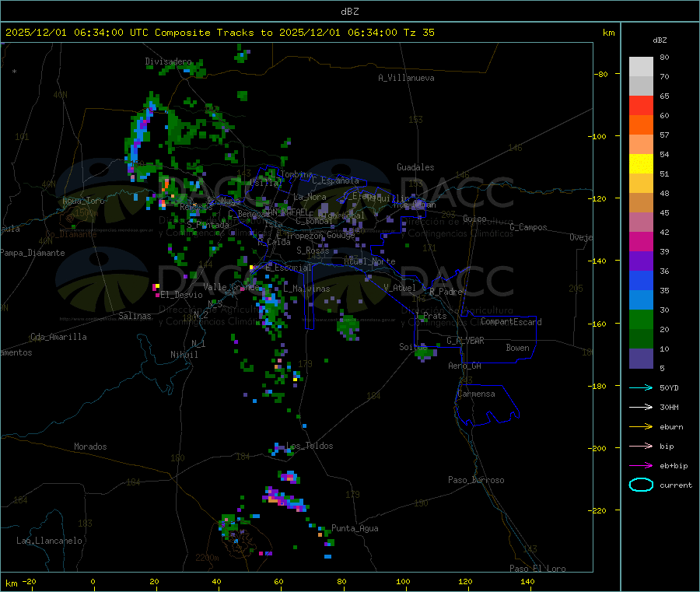Click the 'dBZ' title at the top
This screenshot has width=700, height=592.
point(349,12)
